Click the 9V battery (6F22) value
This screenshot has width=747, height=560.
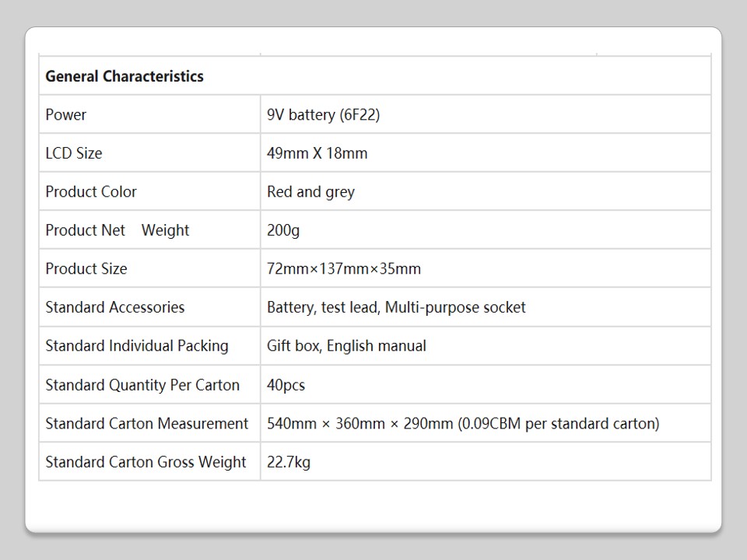[x=323, y=115]
